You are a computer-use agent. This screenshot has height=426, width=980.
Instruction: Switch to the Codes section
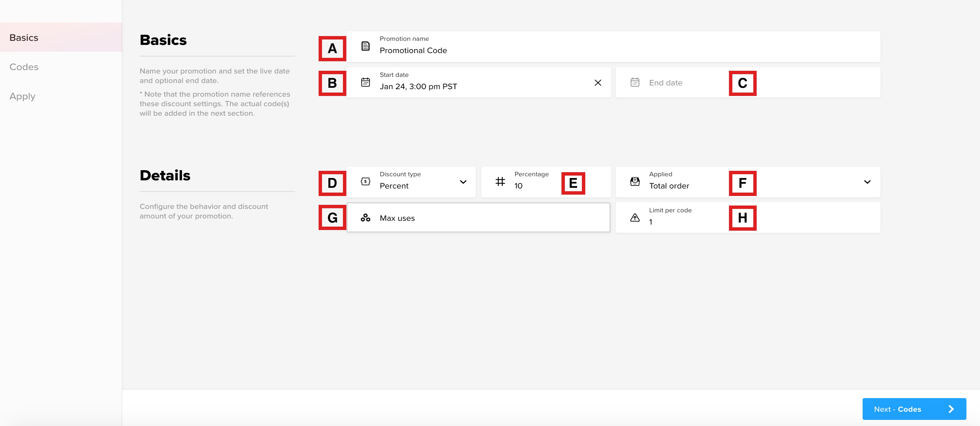(x=61, y=67)
